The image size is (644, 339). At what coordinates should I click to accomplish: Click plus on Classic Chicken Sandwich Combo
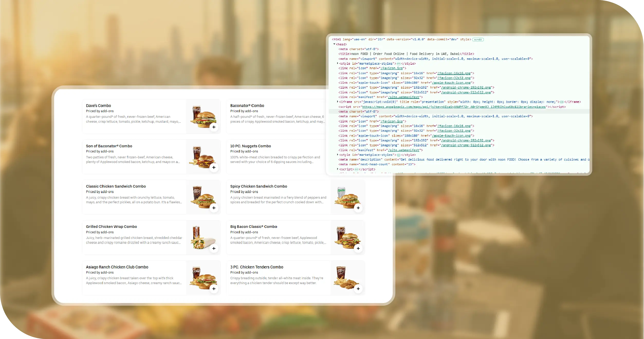pos(214,208)
